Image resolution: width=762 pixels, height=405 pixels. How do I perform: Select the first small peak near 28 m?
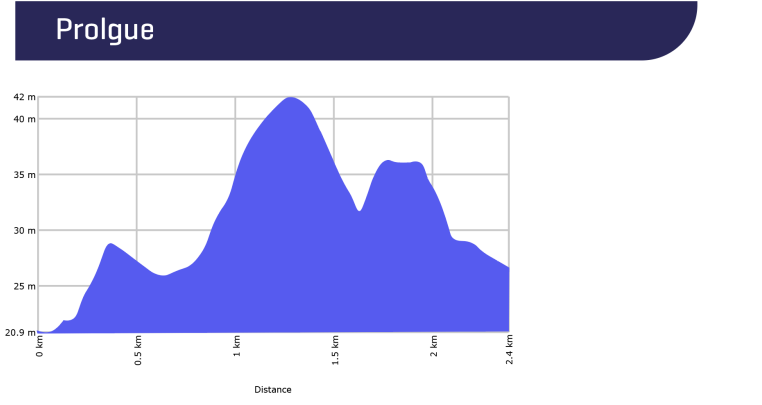(x=111, y=244)
